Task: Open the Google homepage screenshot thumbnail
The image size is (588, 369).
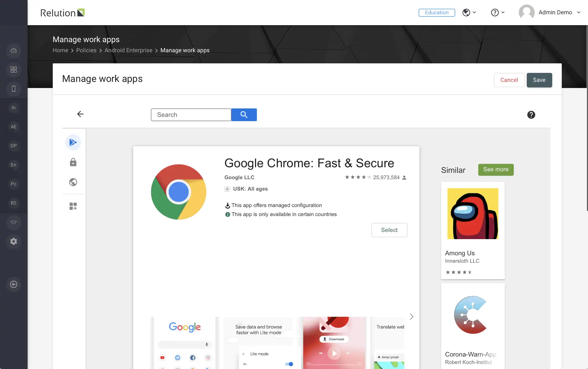Action: pos(185,343)
